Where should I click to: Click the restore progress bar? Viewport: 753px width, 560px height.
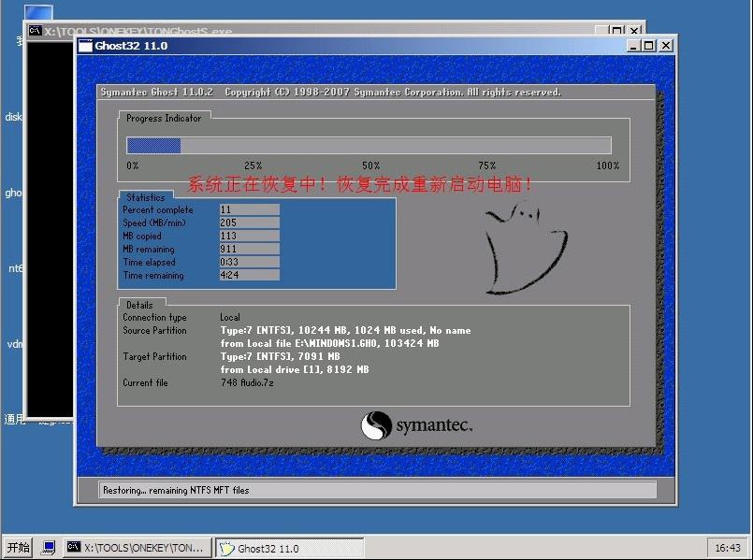pos(369,146)
